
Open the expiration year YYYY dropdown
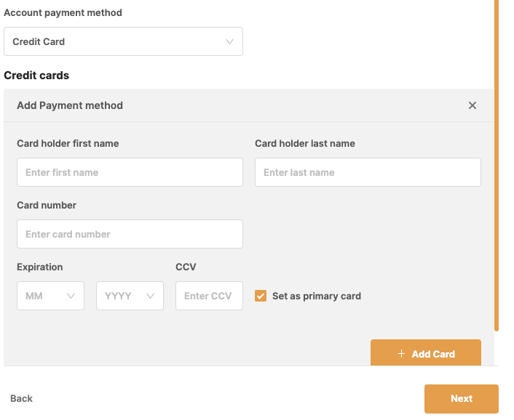click(130, 296)
